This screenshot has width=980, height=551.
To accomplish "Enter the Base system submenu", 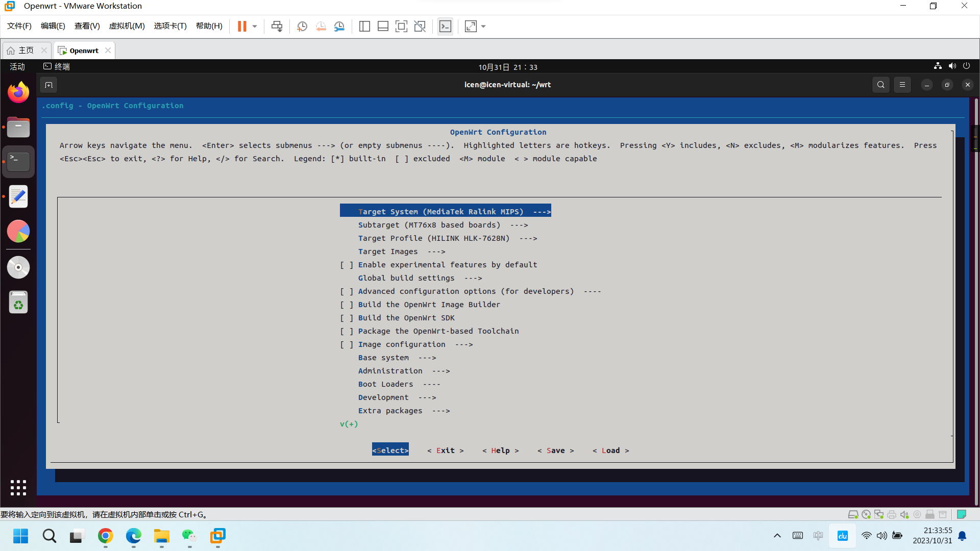I will (397, 358).
